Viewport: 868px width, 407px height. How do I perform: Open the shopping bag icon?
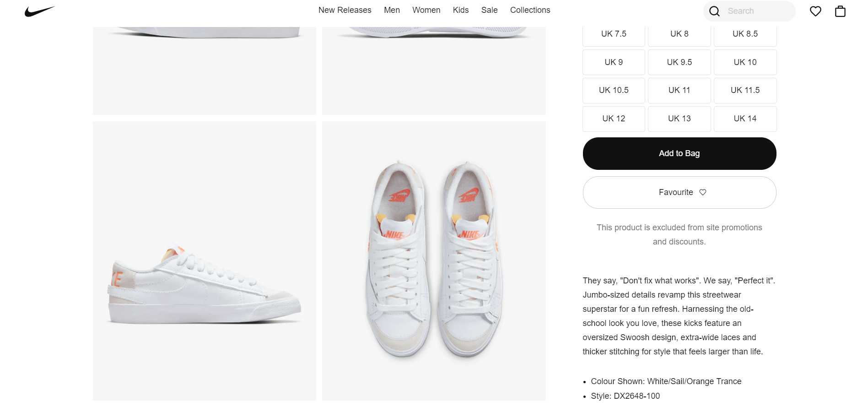click(x=840, y=11)
